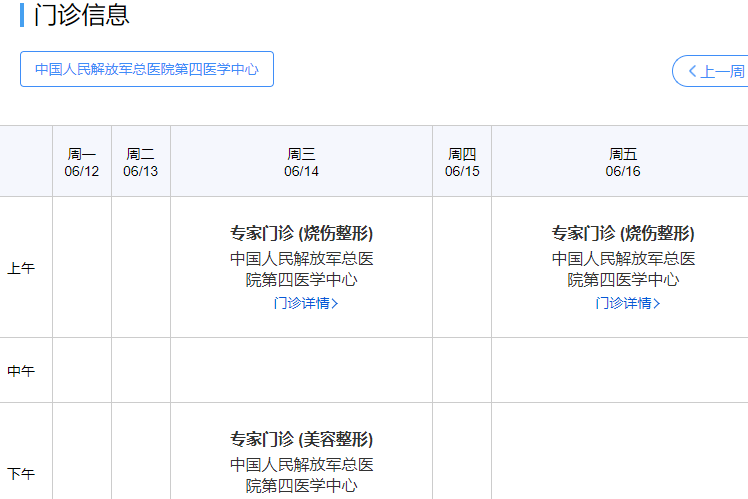The height and width of the screenshot is (499, 748).
Task: Click the 周三 06/14 column header
Action: pyautogui.click(x=301, y=162)
